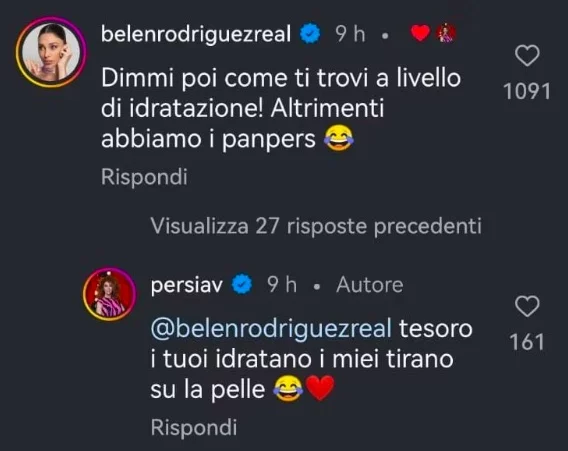The height and width of the screenshot is (451, 568).
Task: Click the 9 h timestamp on first comment
Action: tap(350, 34)
